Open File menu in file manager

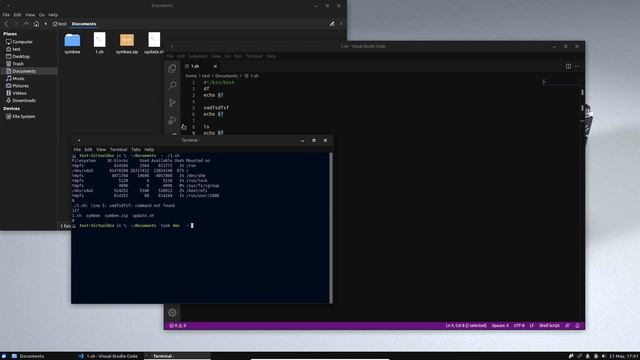(x=6, y=15)
